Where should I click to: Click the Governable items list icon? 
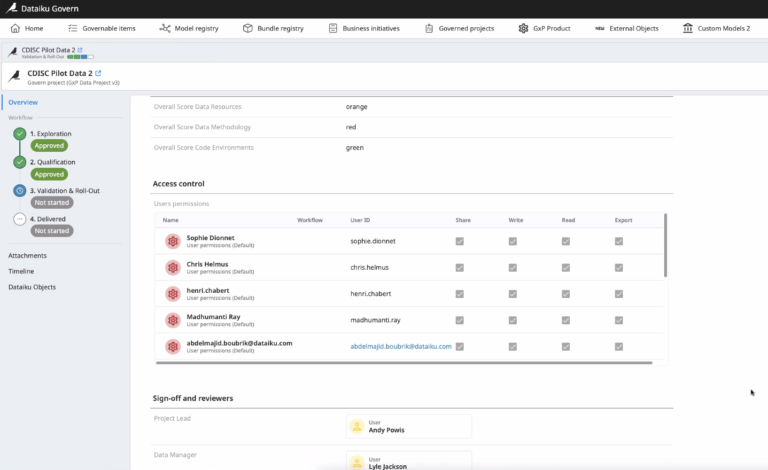click(72, 28)
